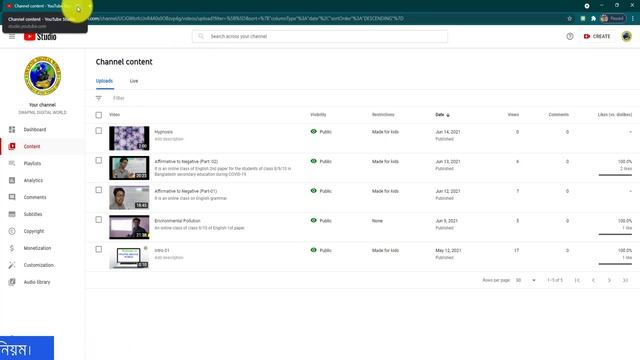Viewport: 640px width, 360px height.
Task: Open the Chrome three-dot menu
Action: coord(633,18)
